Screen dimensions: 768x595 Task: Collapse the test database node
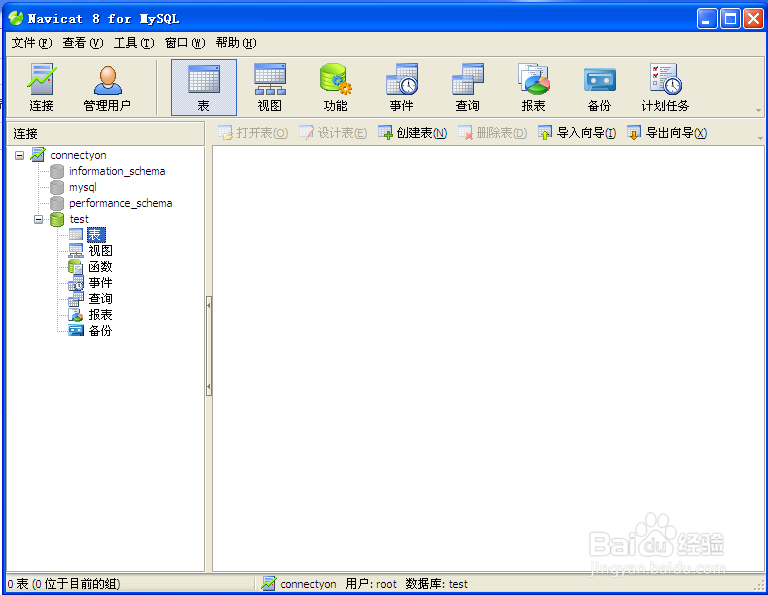point(38,219)
